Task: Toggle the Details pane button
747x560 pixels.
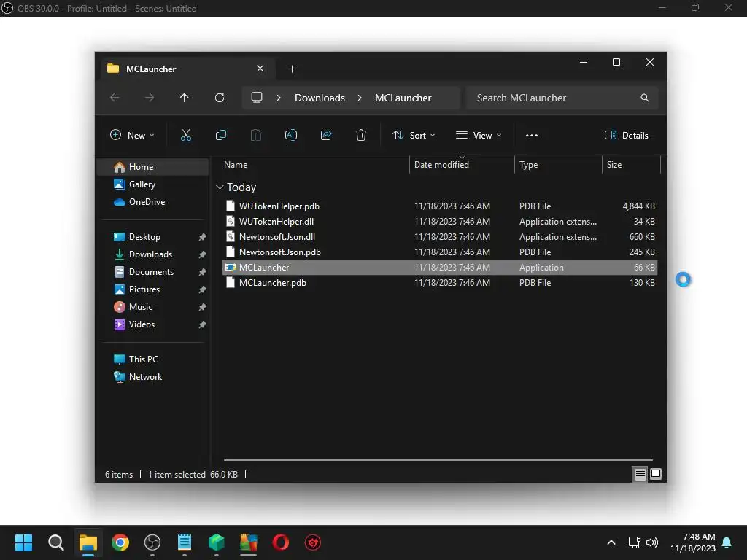Action: pyautogui.click(x=626, y=135)
